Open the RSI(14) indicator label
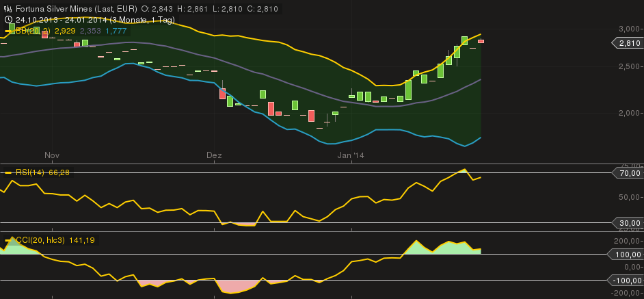This screenshot has height=299, width=644. click(29, 172)
